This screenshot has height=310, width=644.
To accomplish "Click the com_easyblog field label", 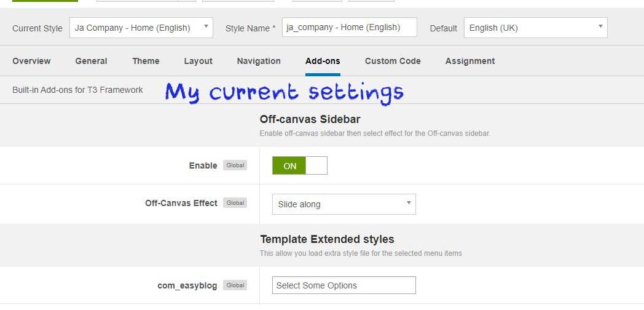I will tap(187, 285).
